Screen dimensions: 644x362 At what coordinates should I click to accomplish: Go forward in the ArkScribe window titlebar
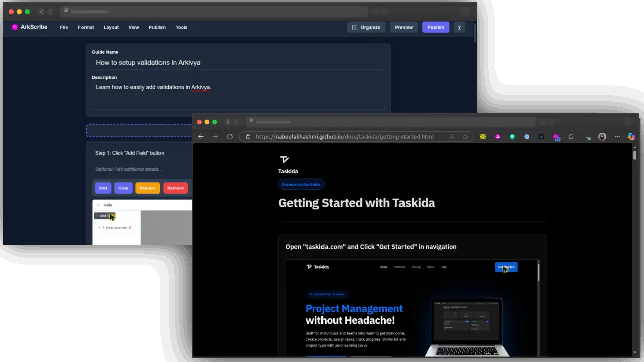(x=50, y=12)
